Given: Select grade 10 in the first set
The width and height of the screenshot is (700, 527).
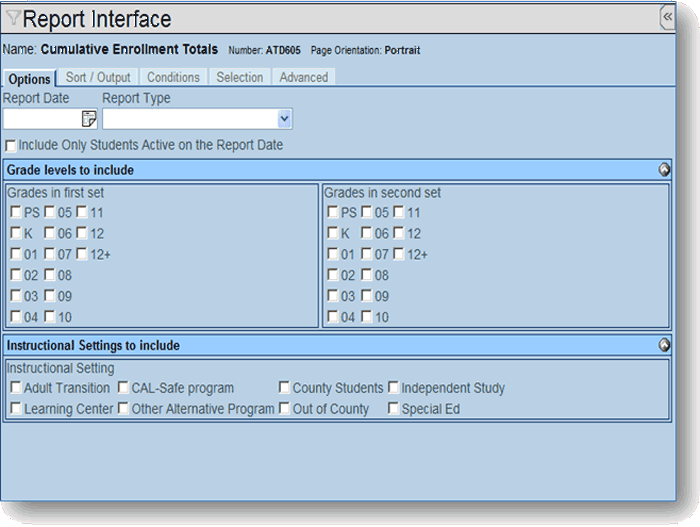Looking at the screenshot, I should click(50, 317).
